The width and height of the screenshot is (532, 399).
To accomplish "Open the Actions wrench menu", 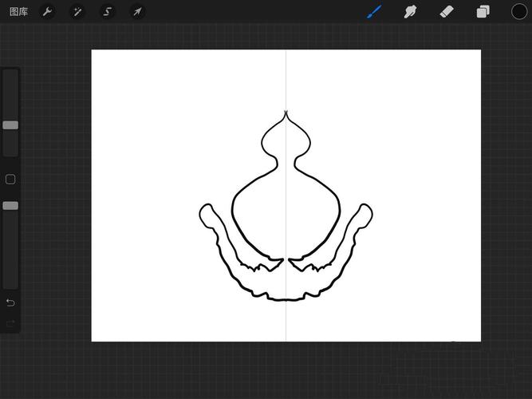I will point(47,12).
